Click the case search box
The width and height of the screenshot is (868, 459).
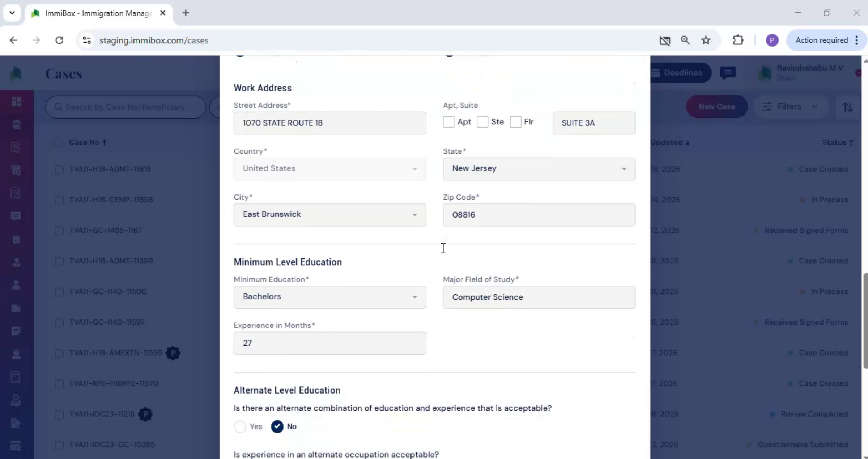pyautogui.click(x=125, y=107)
